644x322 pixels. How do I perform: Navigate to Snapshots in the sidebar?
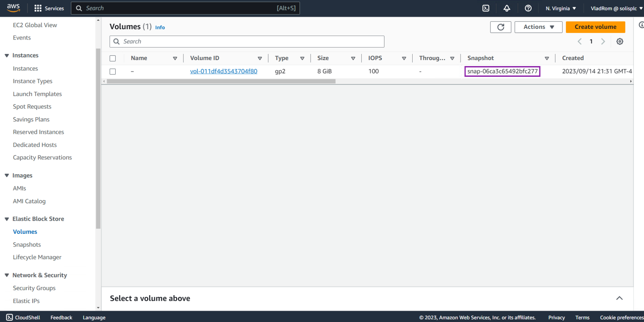click(27, 245)
